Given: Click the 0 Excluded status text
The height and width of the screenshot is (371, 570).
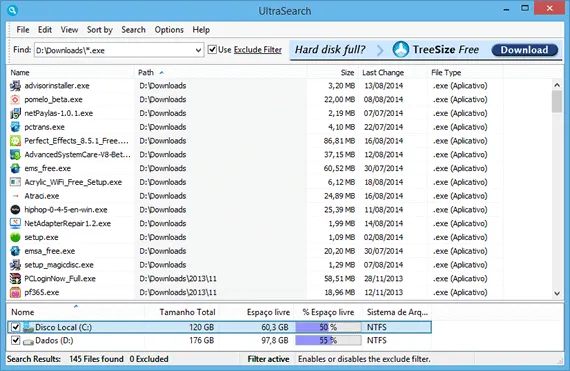Looking at the screenshot, I should (x=149, y=359).
